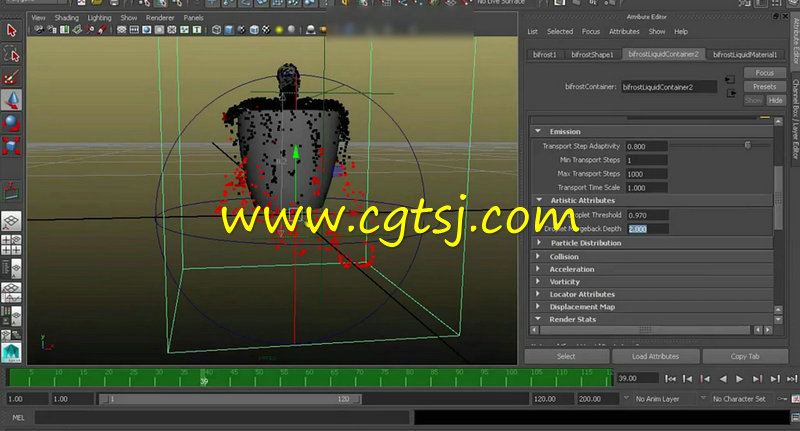
Task: Play the animation backwards
Action: click(722, 378)
